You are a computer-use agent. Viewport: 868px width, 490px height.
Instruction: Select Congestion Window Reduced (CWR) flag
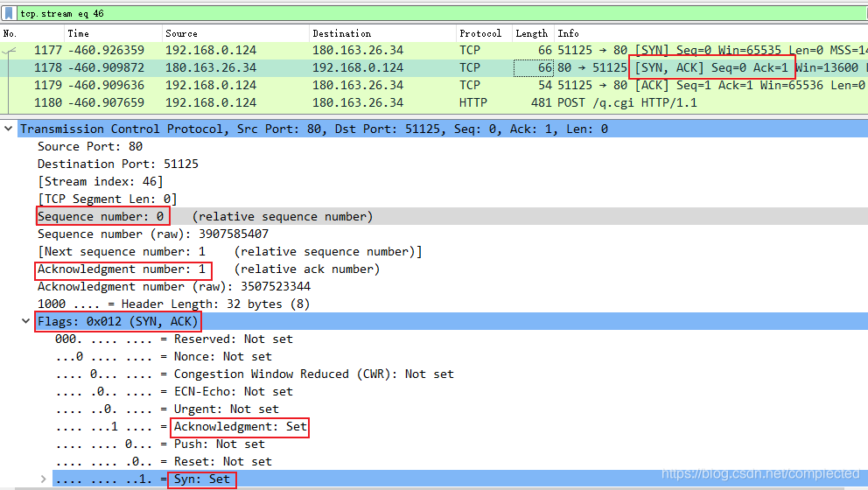(x=254, y=374)
